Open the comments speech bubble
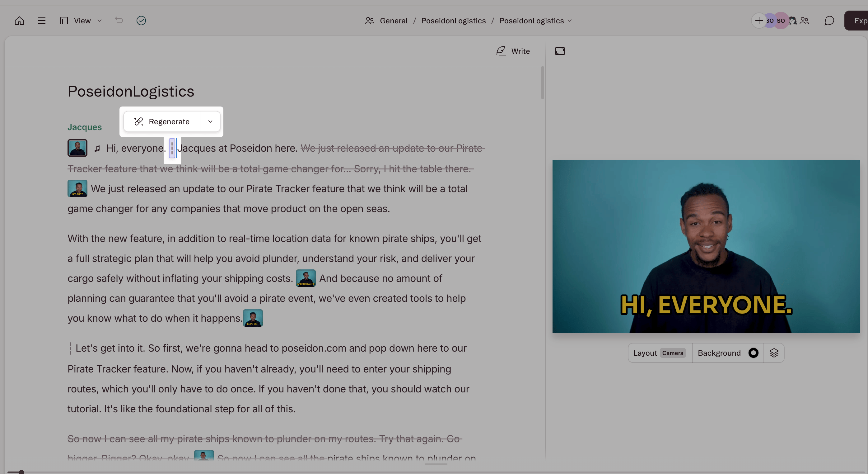868x474 pixels. (x=829, y=21)
